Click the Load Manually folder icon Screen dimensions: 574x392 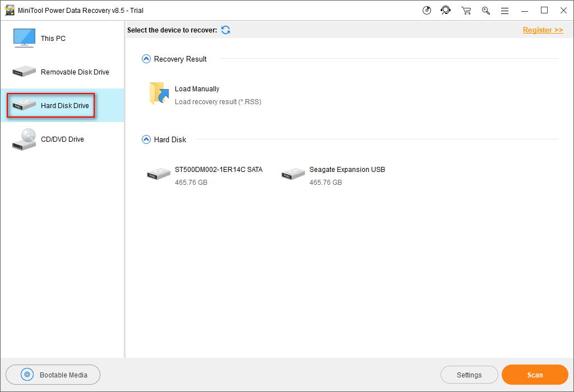(x=159, y=94)
